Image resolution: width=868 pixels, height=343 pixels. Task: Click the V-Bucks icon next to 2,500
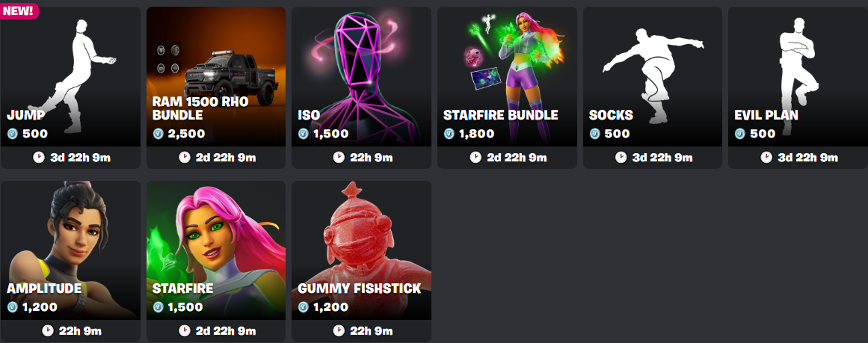point(158,134)
